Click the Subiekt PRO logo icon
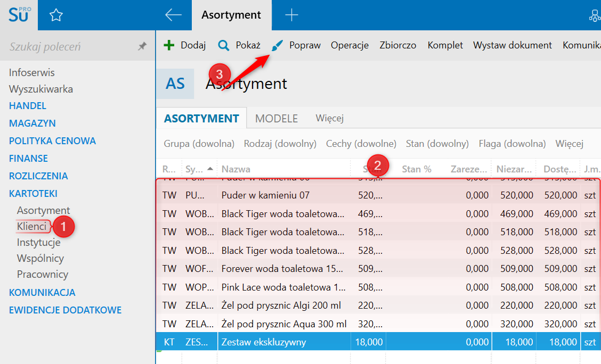Viewport: 601px width, 364px height. [19, 15]
